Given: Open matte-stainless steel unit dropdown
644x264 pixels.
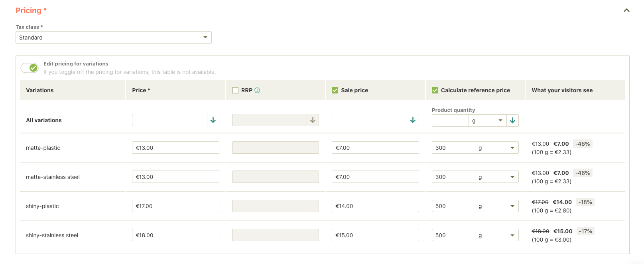Looking at the screenshot, I should 497,177.
